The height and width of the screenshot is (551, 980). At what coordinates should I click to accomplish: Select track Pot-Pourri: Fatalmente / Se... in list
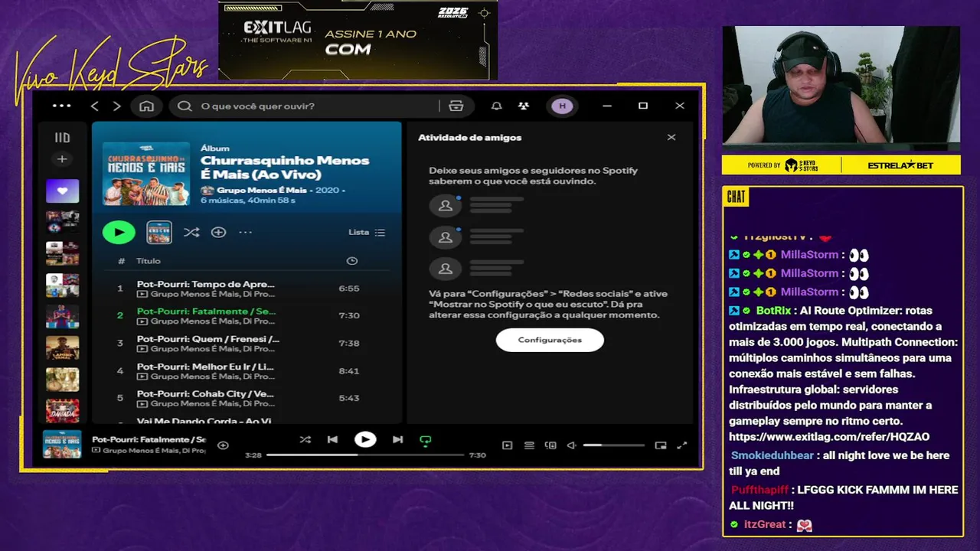coord(207,311)
